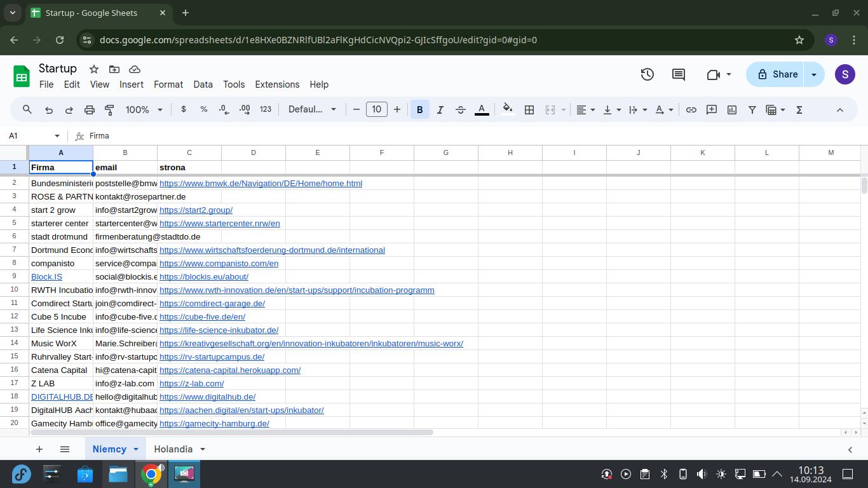Add a new sheet
Image resolution: width=868 pixels, height=488 pixels.
39,449
